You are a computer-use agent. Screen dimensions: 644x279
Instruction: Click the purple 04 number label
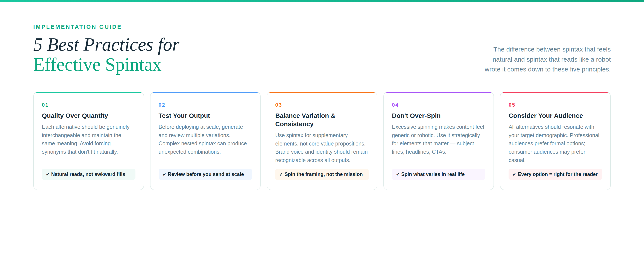(395, 105)
